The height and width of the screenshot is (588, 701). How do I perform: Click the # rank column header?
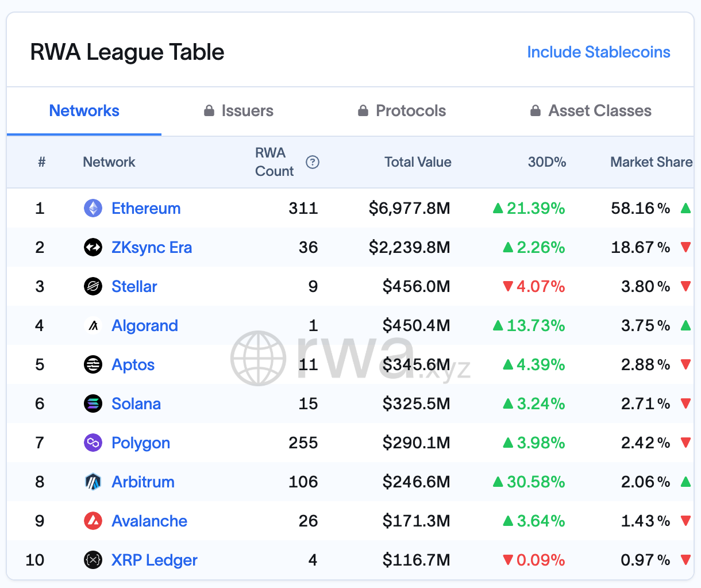(41, 162)
